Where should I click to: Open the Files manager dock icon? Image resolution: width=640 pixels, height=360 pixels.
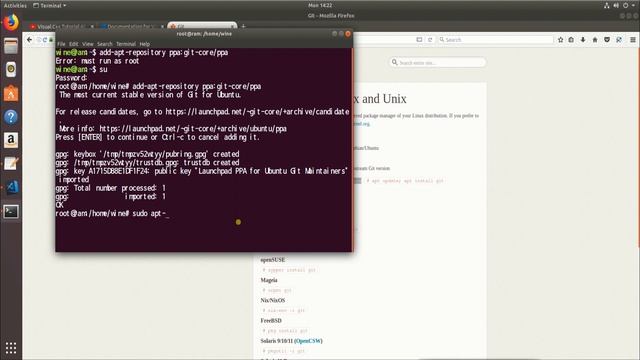point(11,46)
